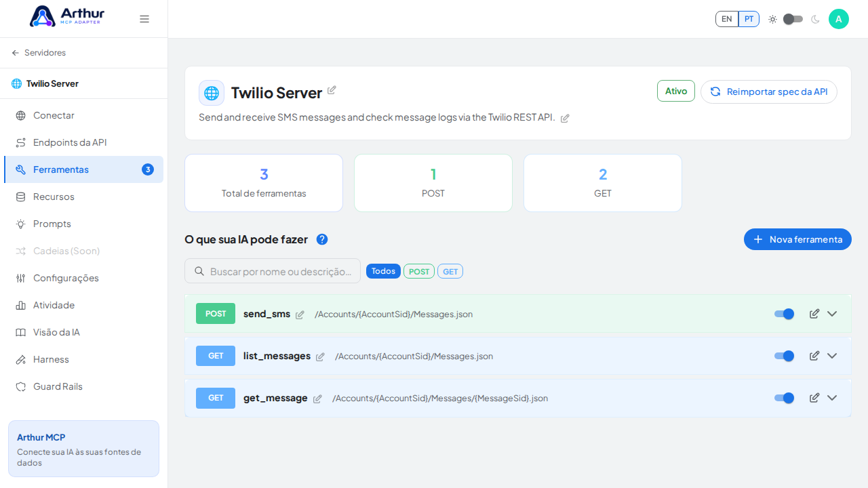Click Reimportar spec da API button

pyautogui.click(x=769, y=91)
